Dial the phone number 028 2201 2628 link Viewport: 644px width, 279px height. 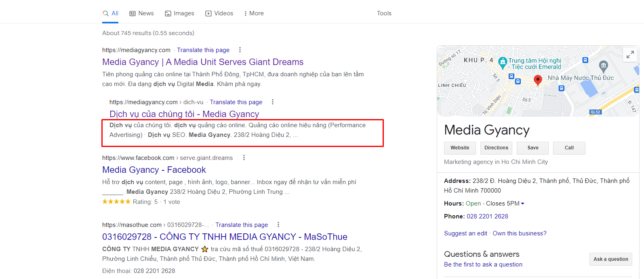(x=487, y=216)
